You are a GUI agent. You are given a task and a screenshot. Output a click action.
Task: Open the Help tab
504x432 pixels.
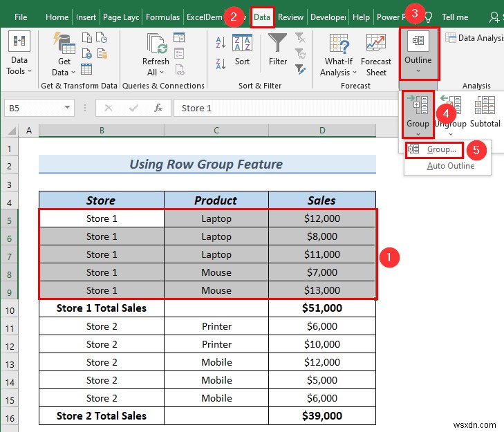[361, 17]
